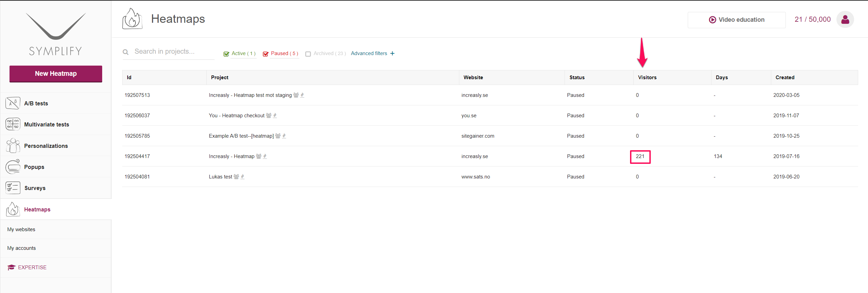Uncheck the Paused filter checkbox
Image resolution: width=868 pixels, height=293 pixels.
coord(266,54)
